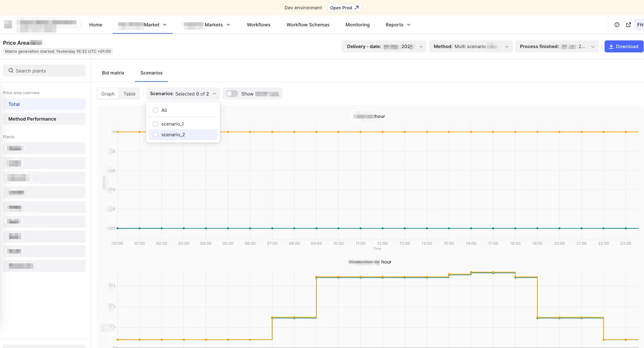Open the Process finished dropdown
This screenshot has width=644, height=348.
click(557, 46)
